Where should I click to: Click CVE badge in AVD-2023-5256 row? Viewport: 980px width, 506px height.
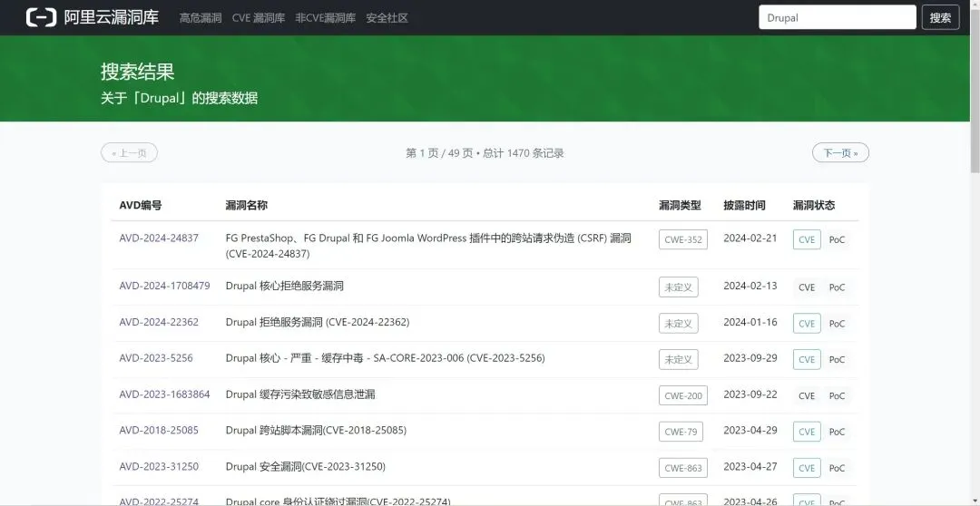[x=807, y=360]
